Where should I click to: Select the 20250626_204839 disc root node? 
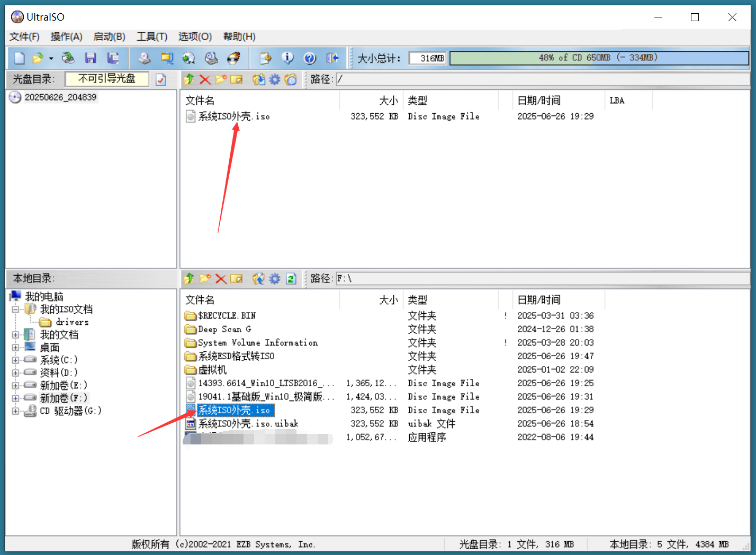point(60,97)
